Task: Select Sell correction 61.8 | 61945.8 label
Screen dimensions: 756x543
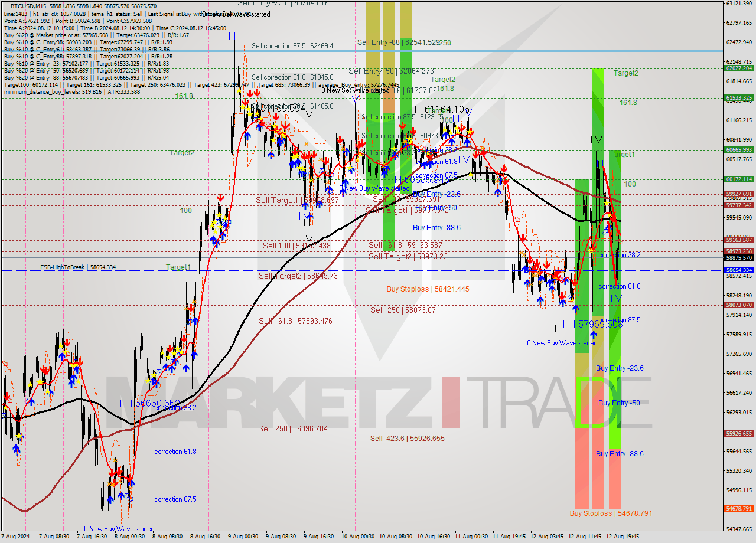Action: (x=292, y=77)
